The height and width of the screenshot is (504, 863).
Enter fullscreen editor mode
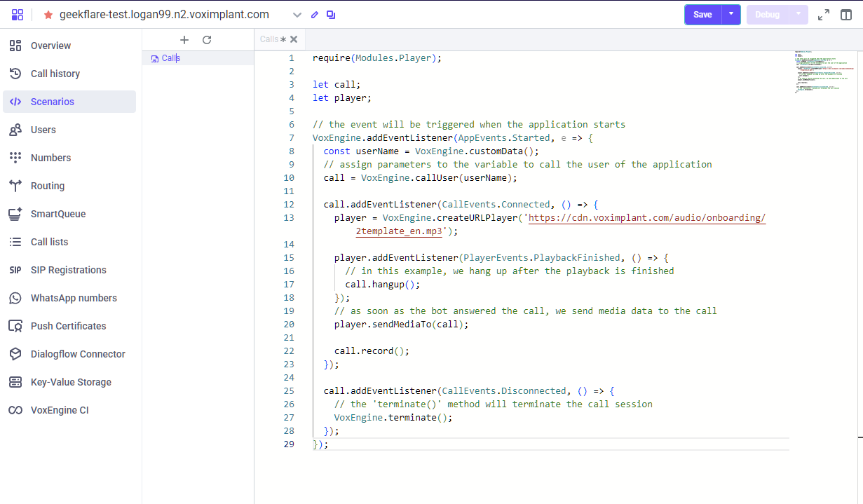click(x=824, y=15)
